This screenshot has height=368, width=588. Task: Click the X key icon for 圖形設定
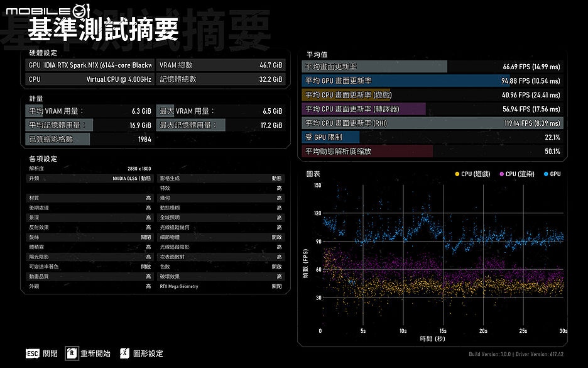point(124,353)
